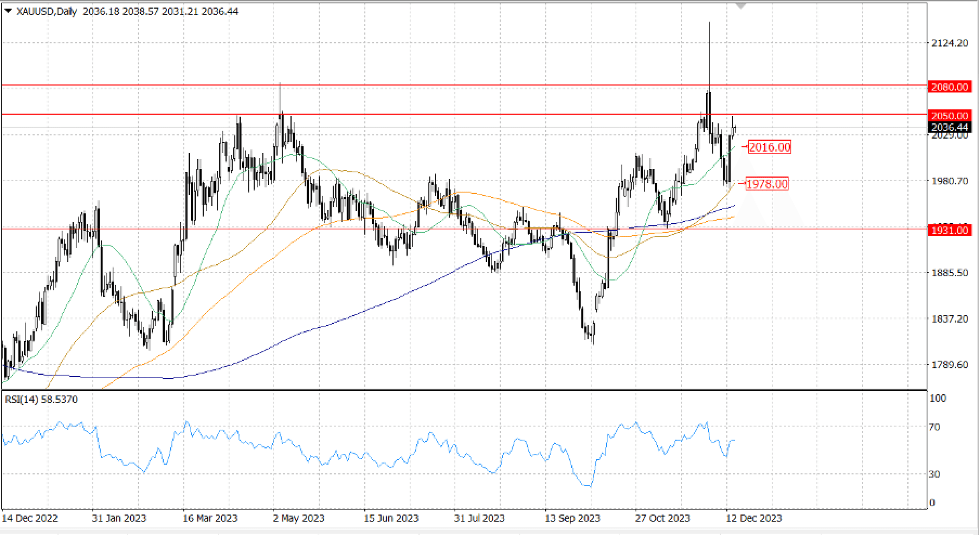Click the 2124.20 price scale value
This screenshot has width=980, height=535.
tap(950, 43)
